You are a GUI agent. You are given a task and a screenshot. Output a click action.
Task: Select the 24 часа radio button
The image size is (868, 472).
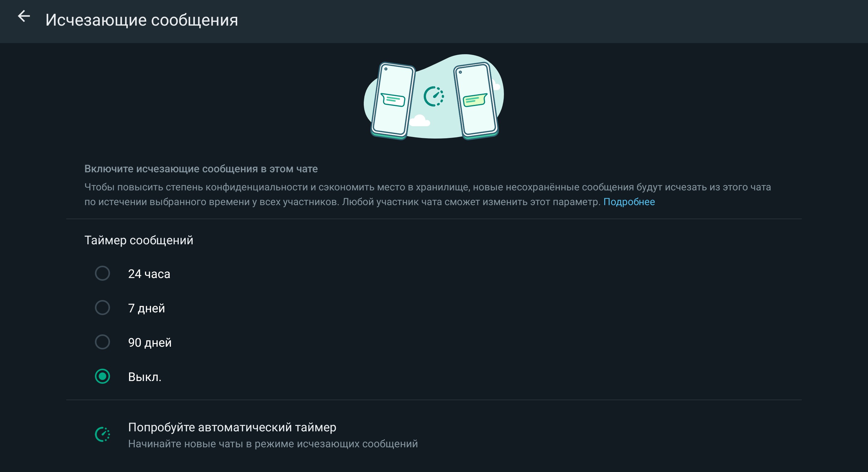102,274
